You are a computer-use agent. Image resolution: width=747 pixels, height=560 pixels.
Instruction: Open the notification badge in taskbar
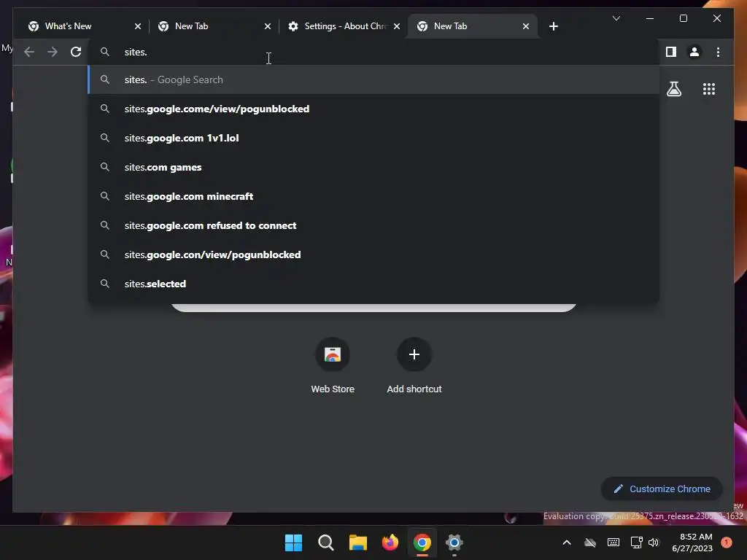pyautogui.click(x=727, y=542)
